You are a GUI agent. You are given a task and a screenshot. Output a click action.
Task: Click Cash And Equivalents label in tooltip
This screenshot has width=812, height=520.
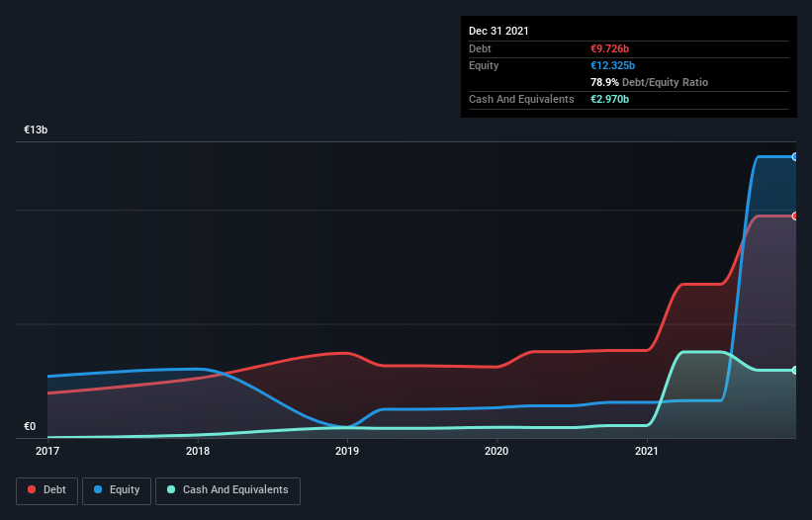coord(521,99)
